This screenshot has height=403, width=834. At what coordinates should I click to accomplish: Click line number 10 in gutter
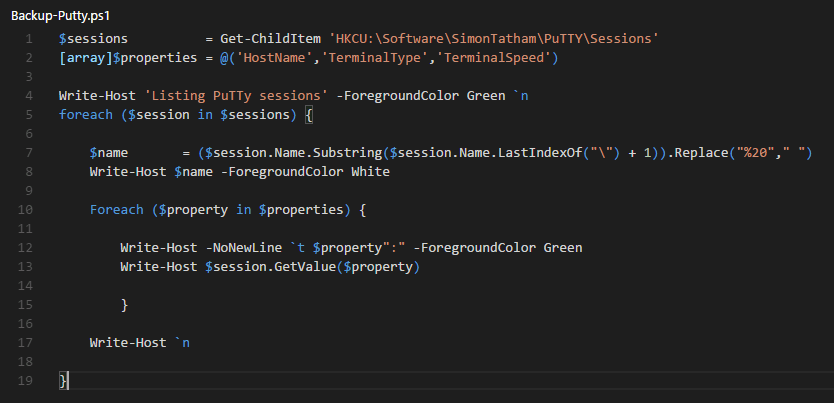click(25, 210)
